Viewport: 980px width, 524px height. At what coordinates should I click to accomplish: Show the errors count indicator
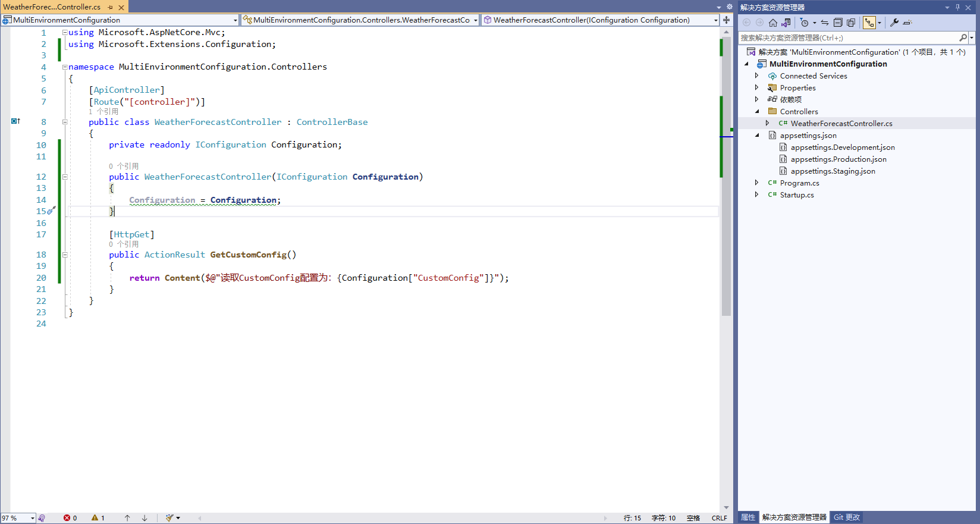(70, 518)
